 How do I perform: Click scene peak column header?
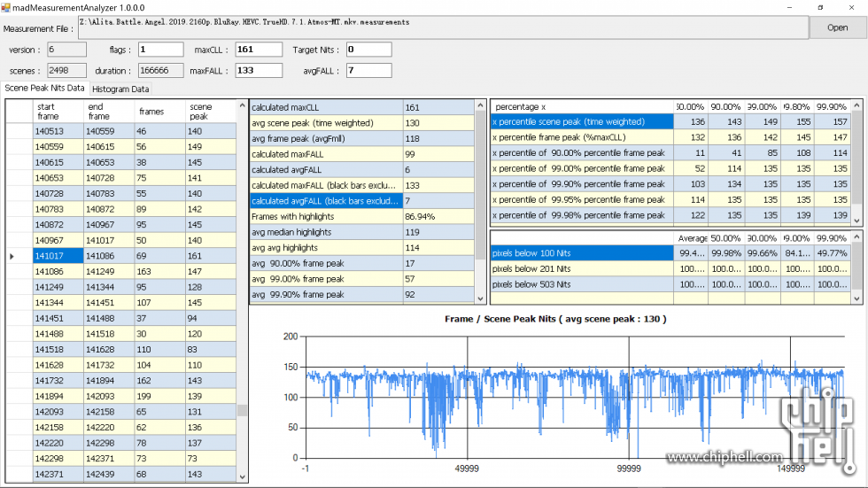pyautogui.click(x=211, y=112)
